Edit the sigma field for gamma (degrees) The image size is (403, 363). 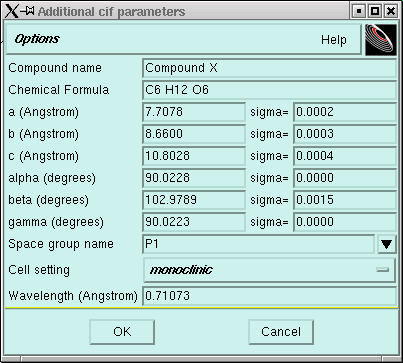[x=345, y=222]
